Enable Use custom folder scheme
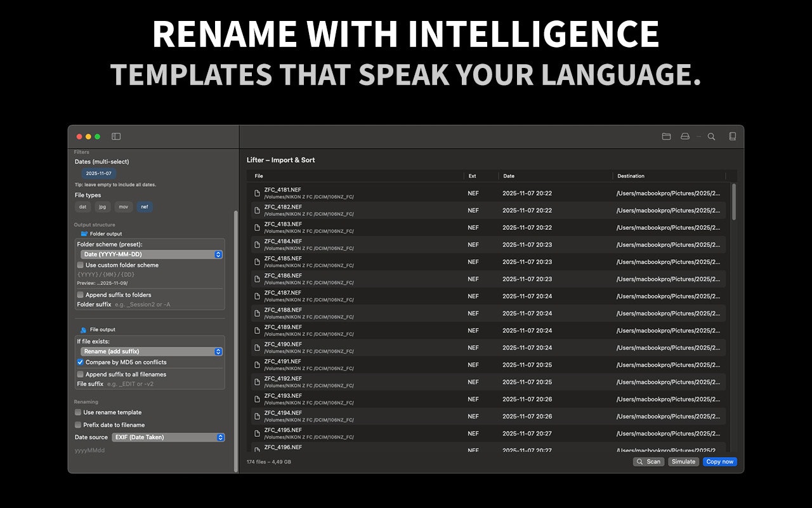Screen dimensions: 812x508 pos(81,265)
